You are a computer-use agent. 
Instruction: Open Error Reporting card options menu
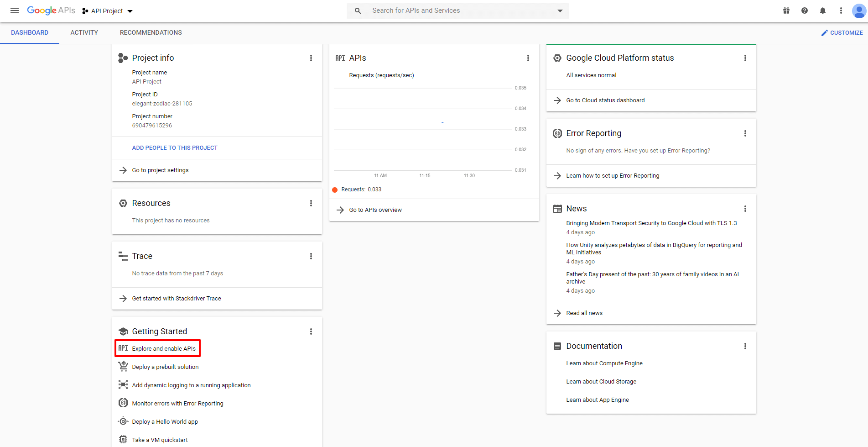[x=745, y=133]
